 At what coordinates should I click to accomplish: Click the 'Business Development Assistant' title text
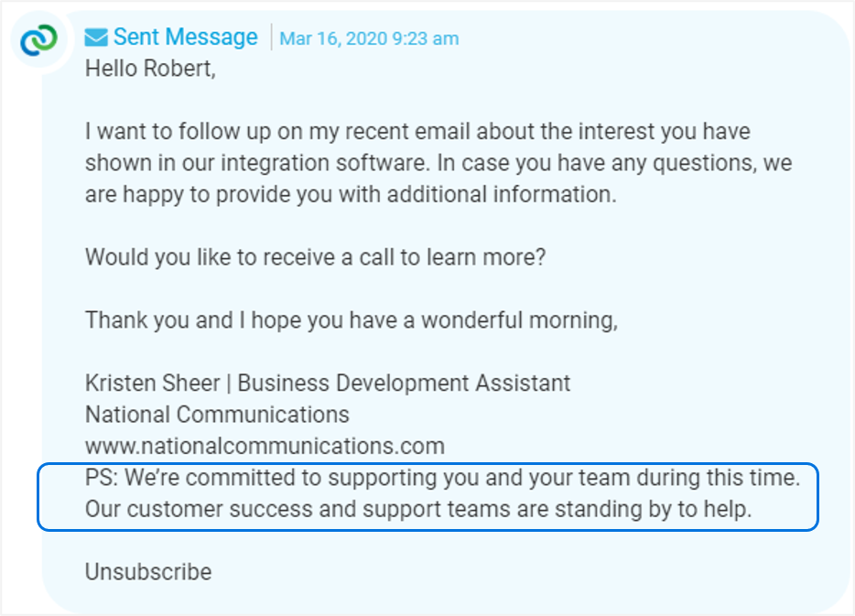tap(404, 384)
